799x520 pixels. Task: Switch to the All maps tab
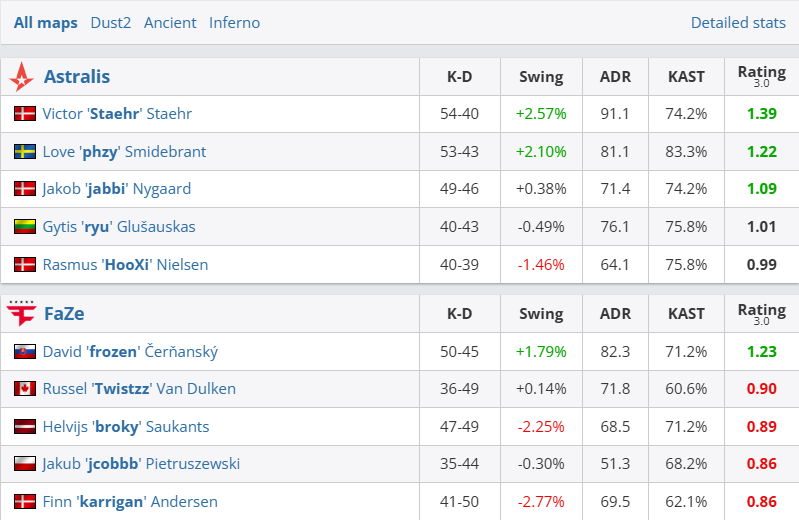click(46, 22)
